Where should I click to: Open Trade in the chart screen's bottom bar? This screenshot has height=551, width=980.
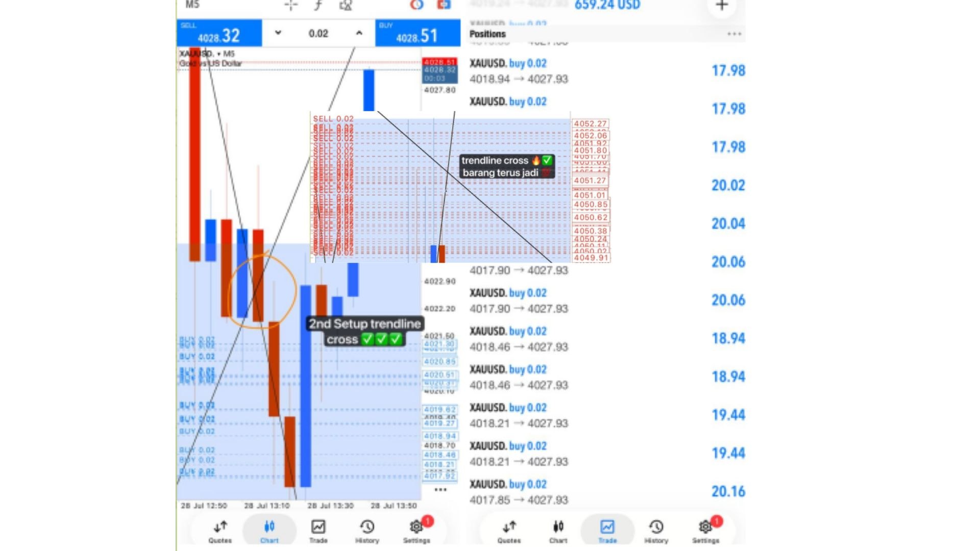tap(318, 532)
